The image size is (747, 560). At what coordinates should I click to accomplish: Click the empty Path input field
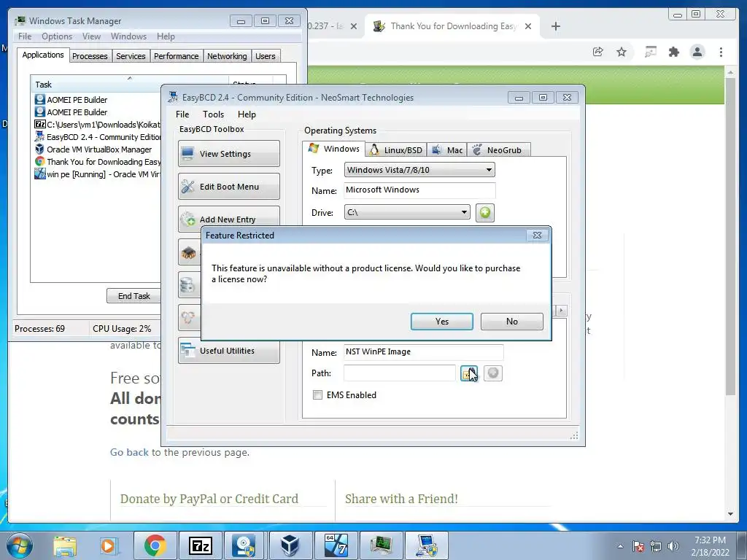point(399,373)
